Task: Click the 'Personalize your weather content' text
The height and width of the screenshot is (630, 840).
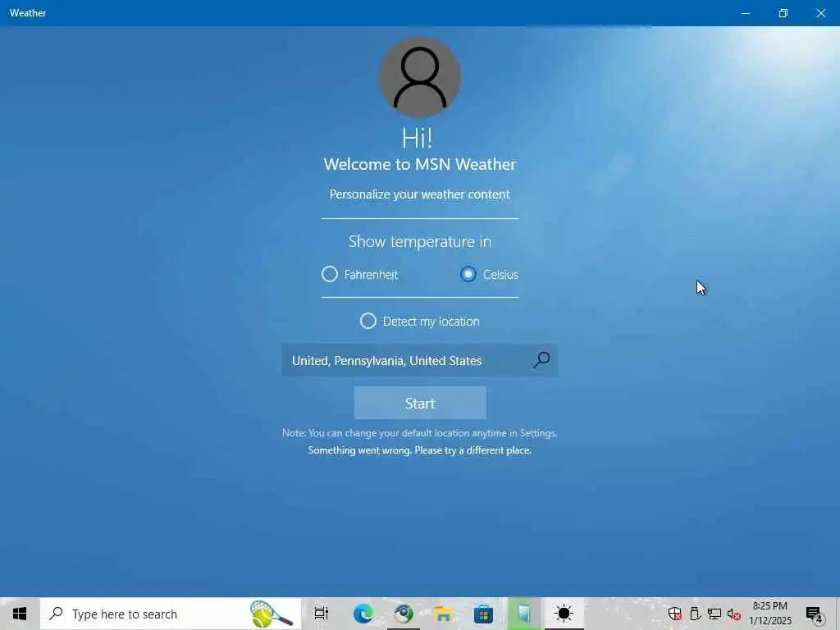Action: pyautogui.click(x=420, y=194)
